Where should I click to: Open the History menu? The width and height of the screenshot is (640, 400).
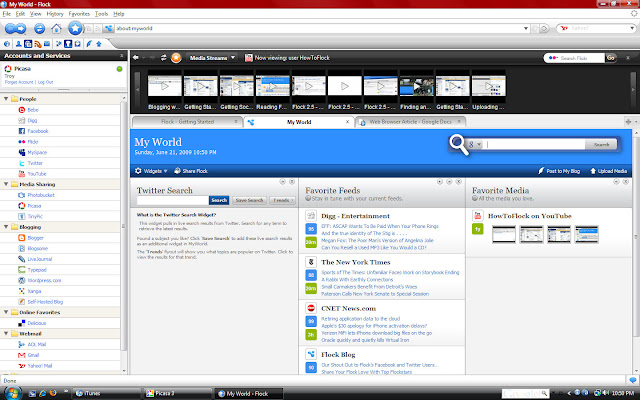[x=55, y=14]
